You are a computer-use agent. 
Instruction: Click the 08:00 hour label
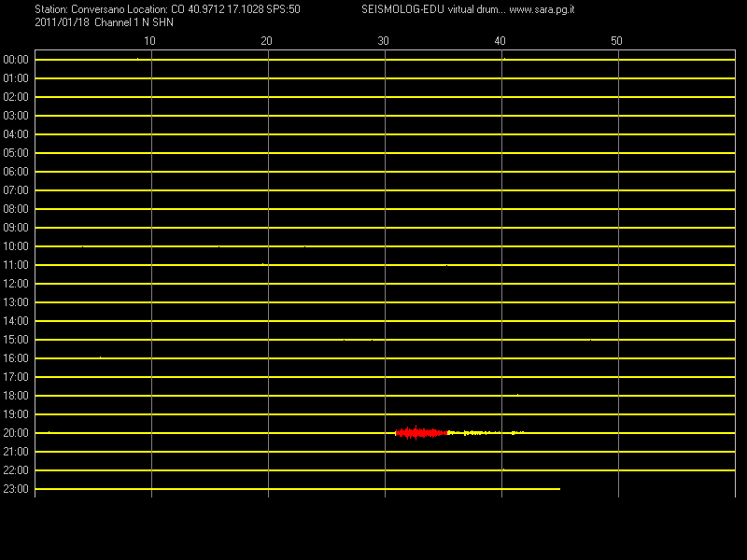(x=16, y=209)
